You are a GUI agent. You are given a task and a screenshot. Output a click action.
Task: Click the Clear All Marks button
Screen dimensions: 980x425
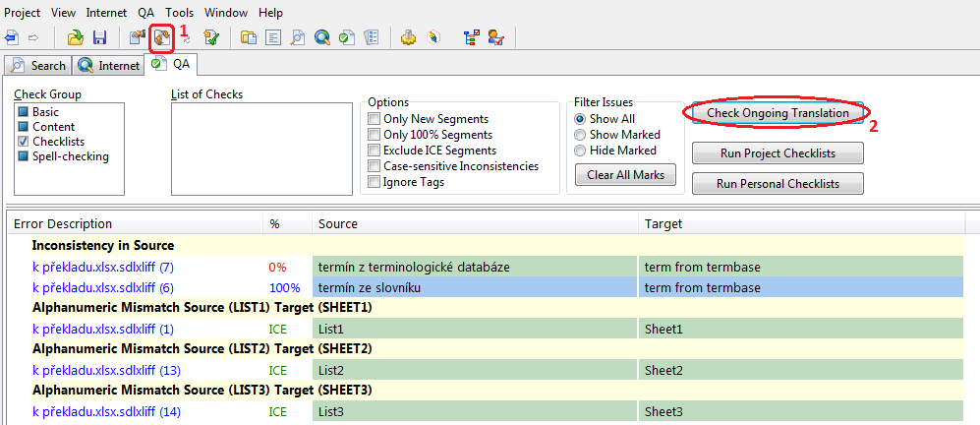[x=625, y=175]
